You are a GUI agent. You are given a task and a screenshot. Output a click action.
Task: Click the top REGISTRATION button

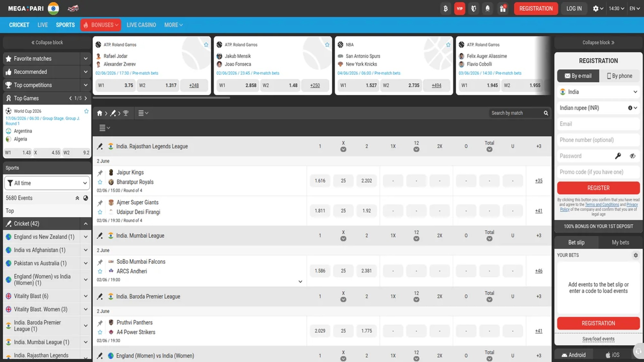tap(536, 9)
